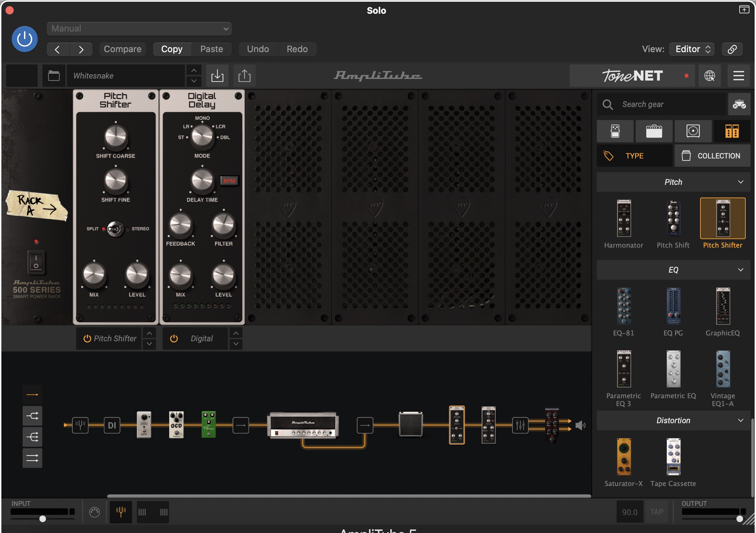Screen dimensions: 756x533
Task: Toggle the tuner button in bottom bar
Action: (x=121, y=512)
